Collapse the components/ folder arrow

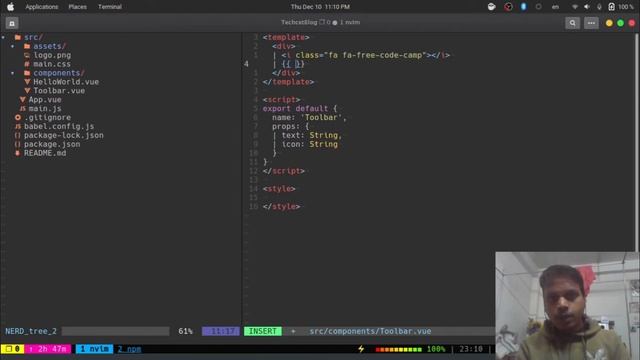[13, 73]
